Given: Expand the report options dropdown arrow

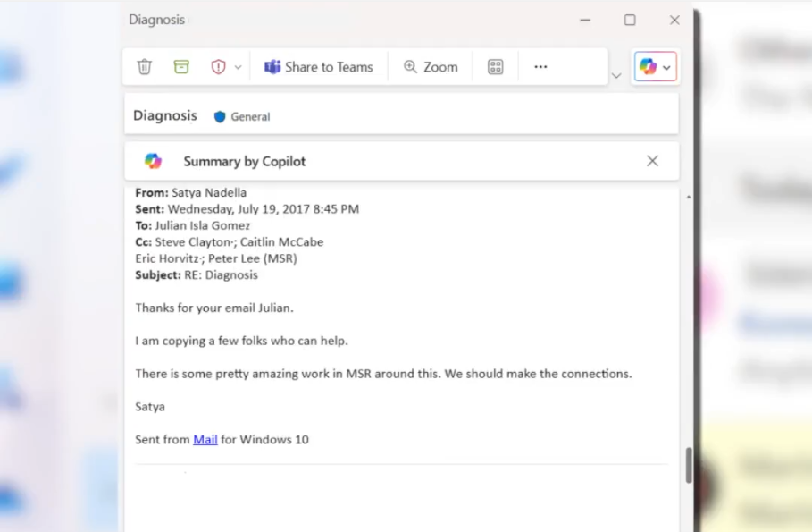Looking at the screenshot, I should click(238, 67).
